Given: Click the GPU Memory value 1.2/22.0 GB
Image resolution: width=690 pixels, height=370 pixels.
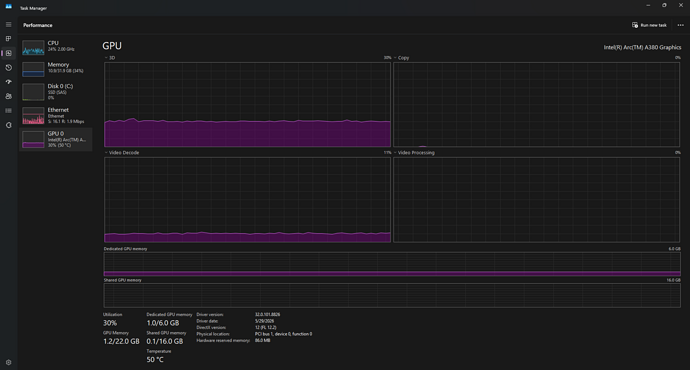Looking at the screenshot, I should coord(121,341).
